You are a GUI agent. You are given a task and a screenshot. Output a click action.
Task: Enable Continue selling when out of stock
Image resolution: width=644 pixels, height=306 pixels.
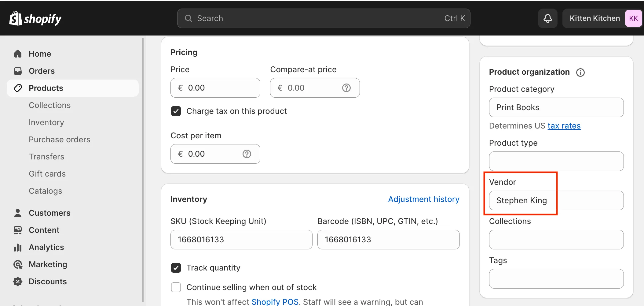(176, 287)
